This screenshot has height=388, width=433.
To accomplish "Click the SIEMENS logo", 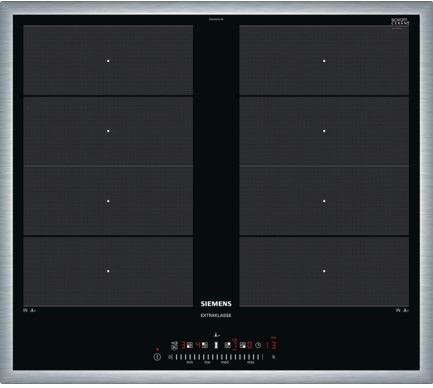I will coord(216,304).
